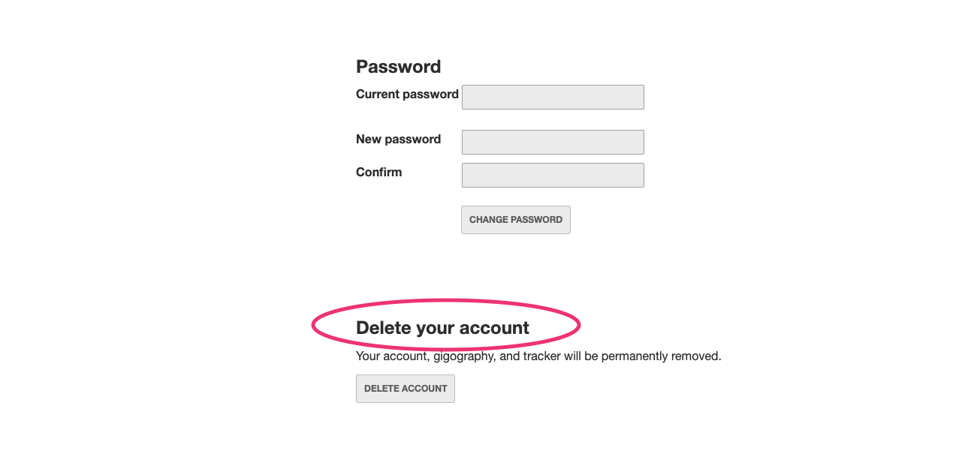Viewport: 980px width, 475px height.
Task: Click the word "CHANGE" on password button
Action: point(489,220)
